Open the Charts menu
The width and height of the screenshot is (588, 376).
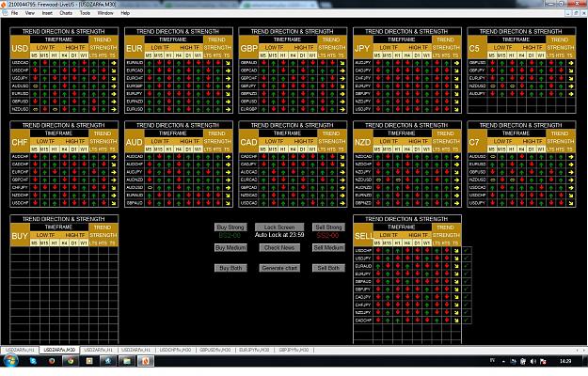tap(66, 13)
